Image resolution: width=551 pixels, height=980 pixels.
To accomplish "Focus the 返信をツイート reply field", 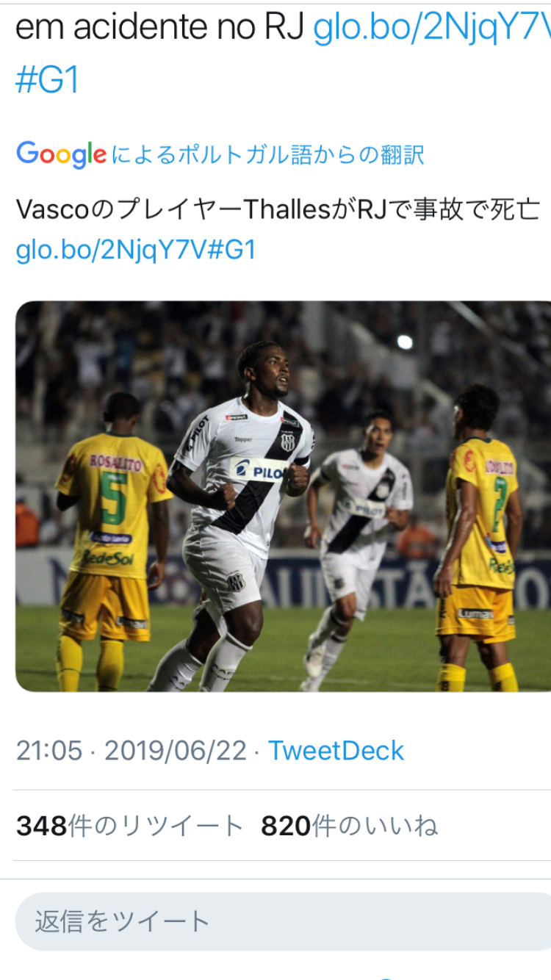I will click(x=283, y=921).
